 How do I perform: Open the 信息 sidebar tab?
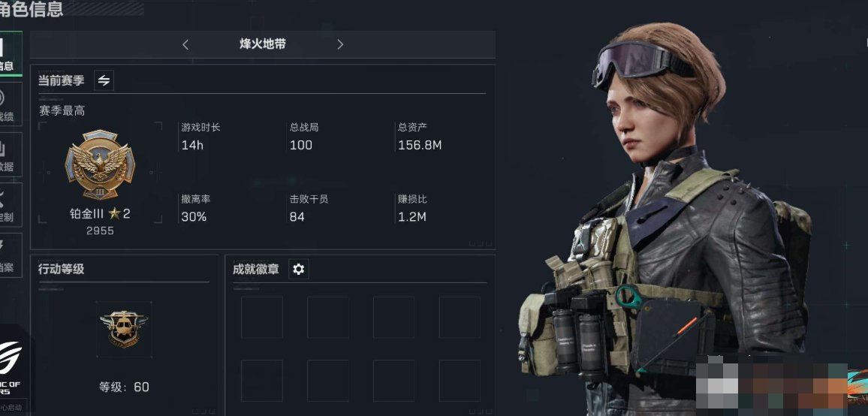pyautogui.click(x=11, y=54)
